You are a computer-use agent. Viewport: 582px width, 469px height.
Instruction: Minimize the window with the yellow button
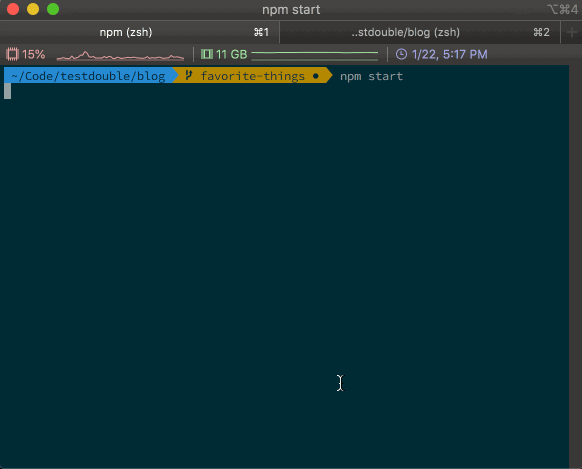pyautogui.click(x=33, y=9)
